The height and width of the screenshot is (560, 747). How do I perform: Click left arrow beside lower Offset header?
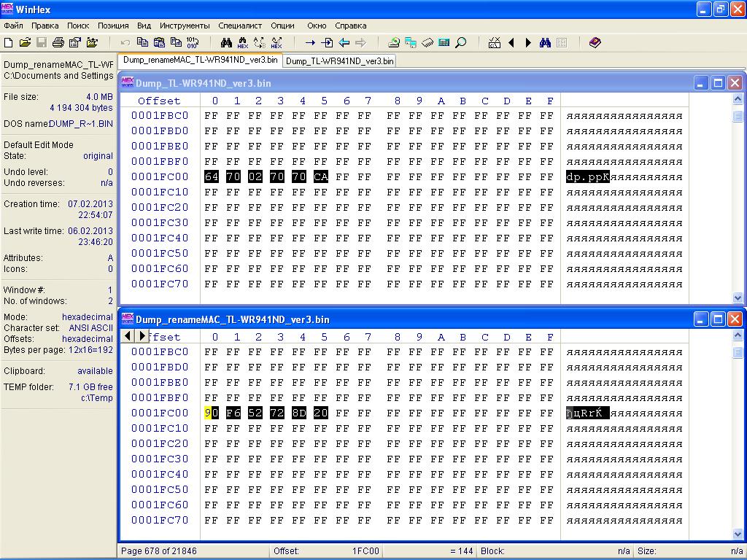(128, 335)
